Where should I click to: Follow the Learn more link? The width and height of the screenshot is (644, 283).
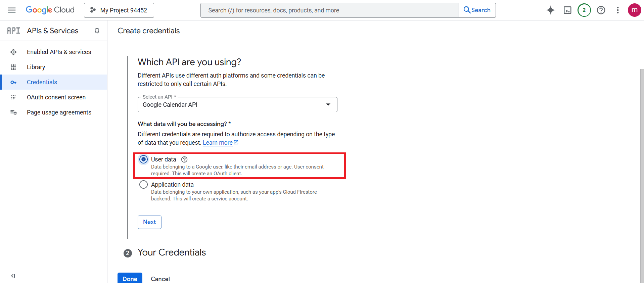pyautogui.click(x=218, y=143)
